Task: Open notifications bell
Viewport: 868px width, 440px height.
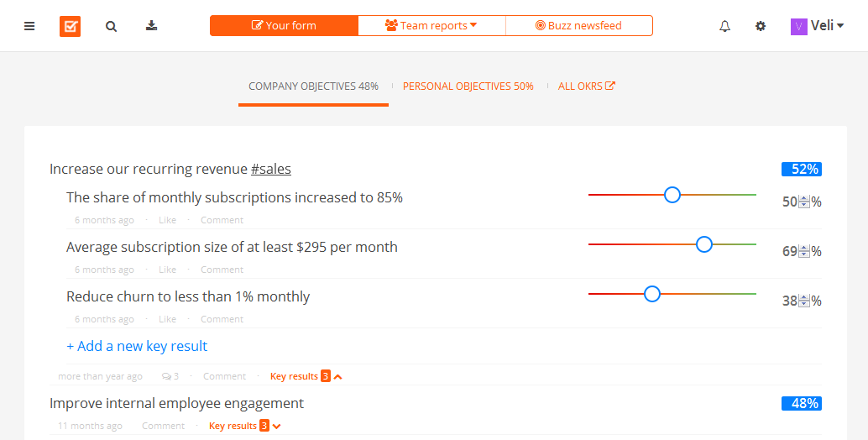Action: click(725, 26)
